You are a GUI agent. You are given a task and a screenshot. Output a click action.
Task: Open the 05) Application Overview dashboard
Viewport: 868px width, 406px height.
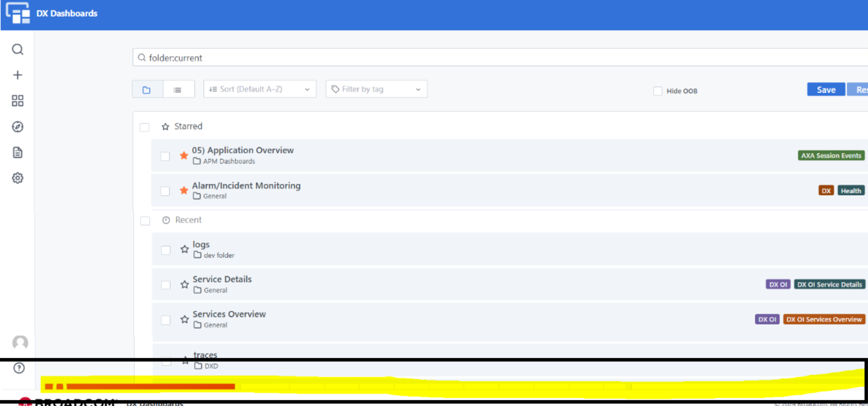pos(243,150)
